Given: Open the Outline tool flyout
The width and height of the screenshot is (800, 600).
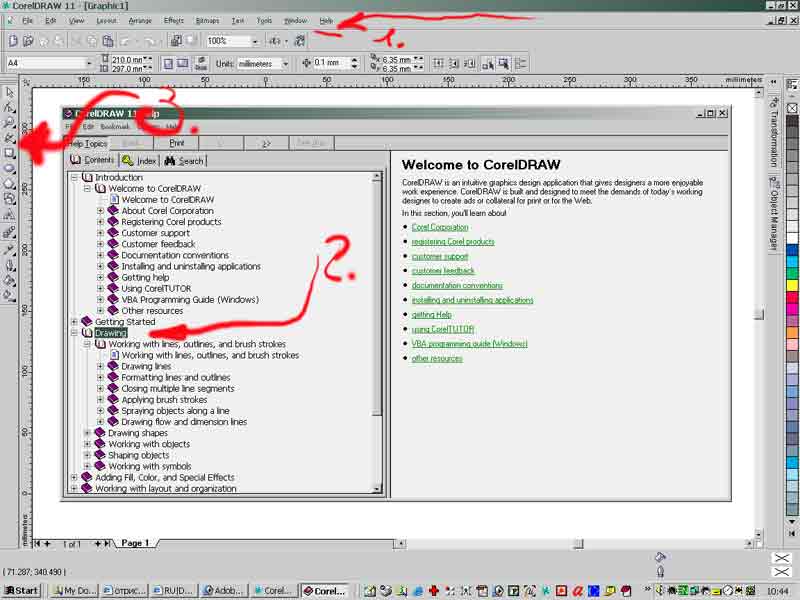Looking at the screenshot, I should pyautogui.click(x=9, y=265).
